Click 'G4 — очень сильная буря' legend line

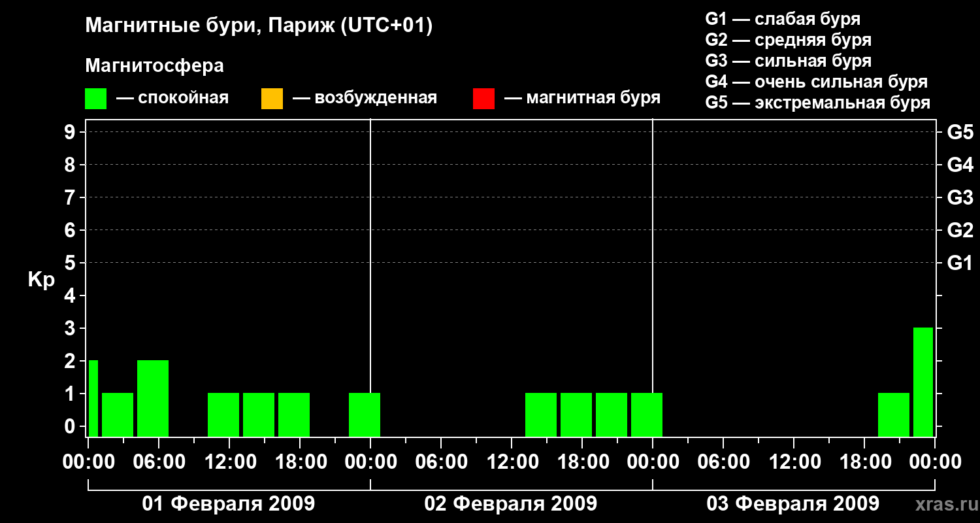point(817,82)
